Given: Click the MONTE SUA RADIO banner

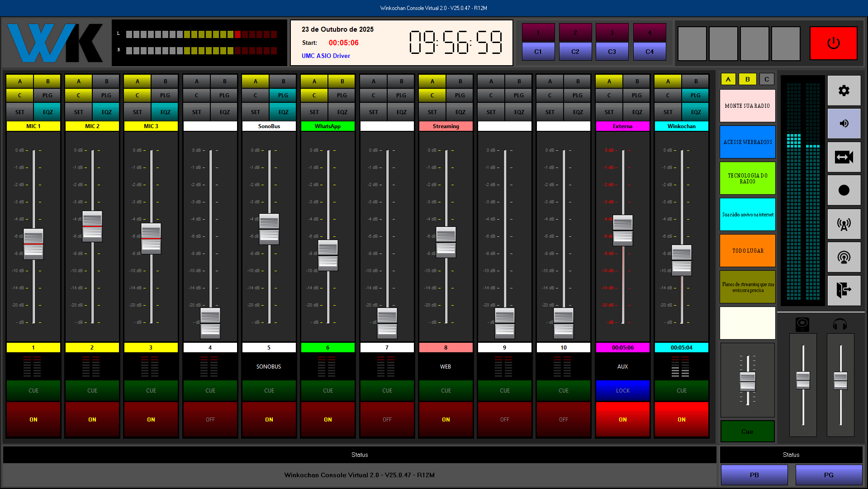Looking at the screenshot, I should click(747, 105).
